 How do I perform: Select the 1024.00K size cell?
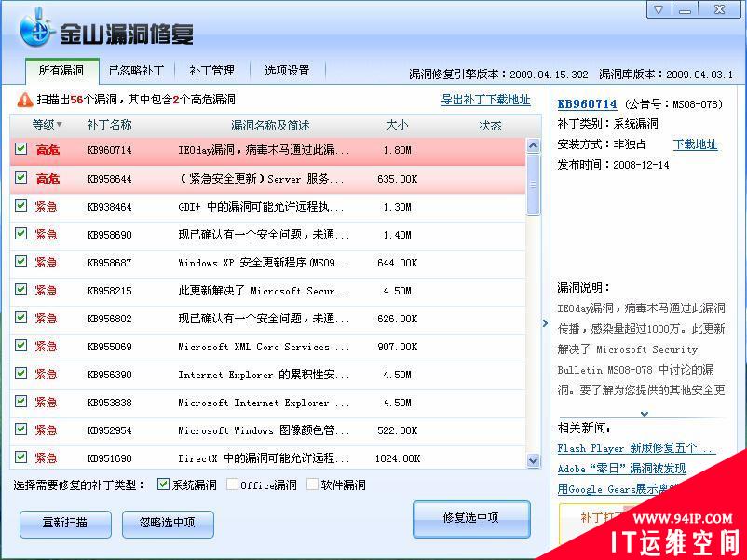coord(398,458)
